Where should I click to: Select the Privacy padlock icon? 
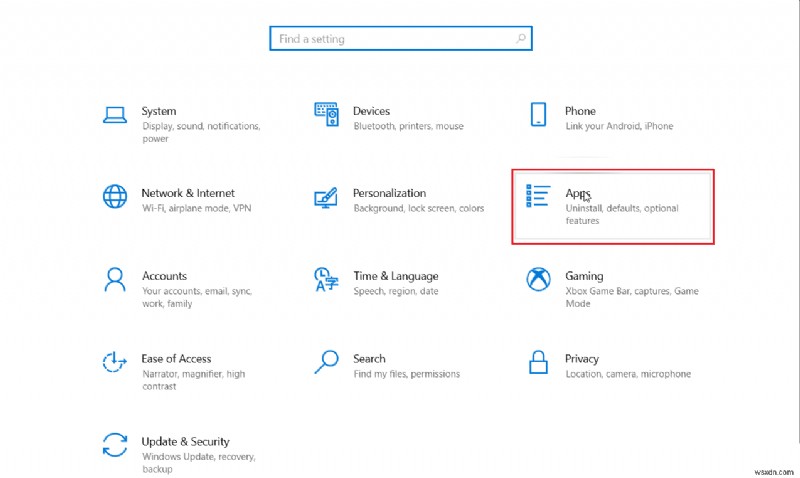(538, 361)
